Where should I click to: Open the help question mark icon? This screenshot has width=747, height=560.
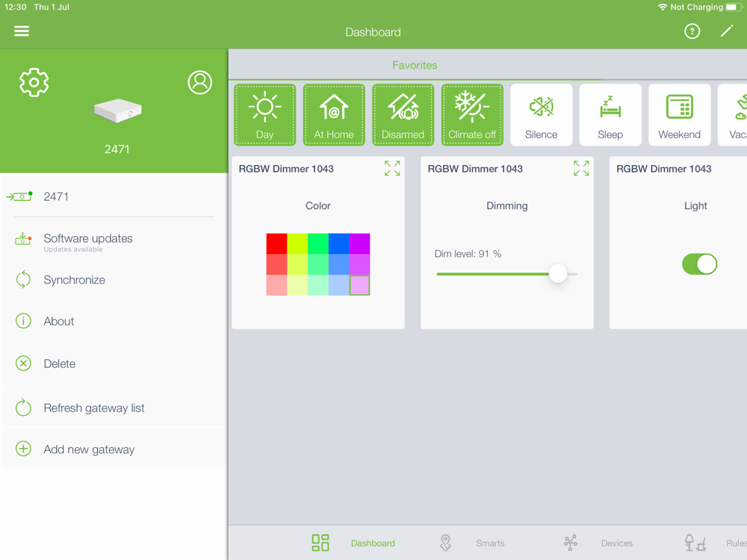[x=692, y=31]
